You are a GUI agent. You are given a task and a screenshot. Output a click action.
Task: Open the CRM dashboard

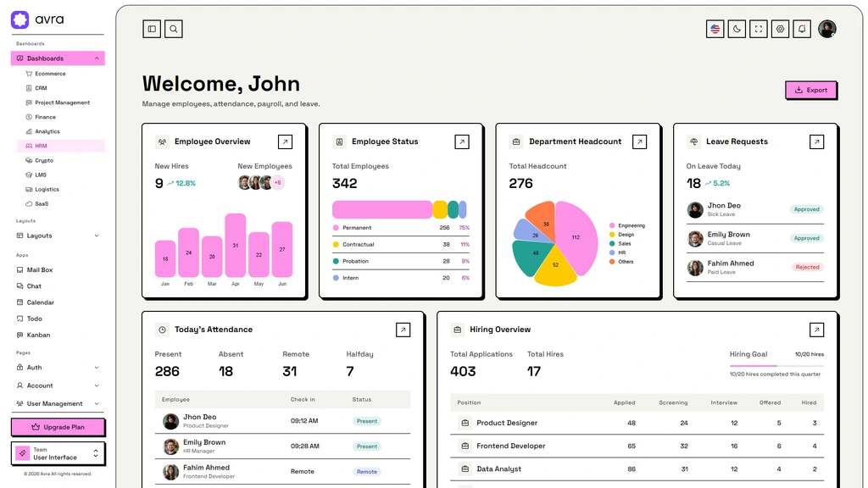[61, 88]
